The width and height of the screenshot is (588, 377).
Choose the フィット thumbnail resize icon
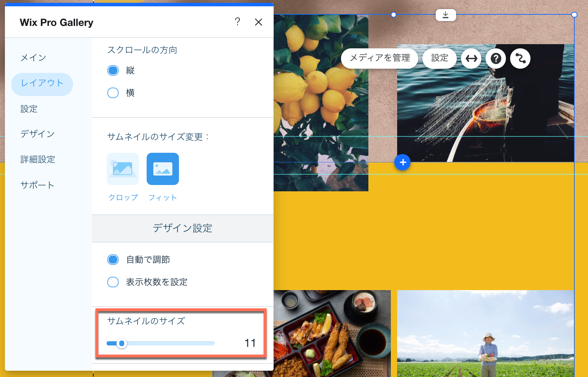pyautogui.click(x=163, y=169)
